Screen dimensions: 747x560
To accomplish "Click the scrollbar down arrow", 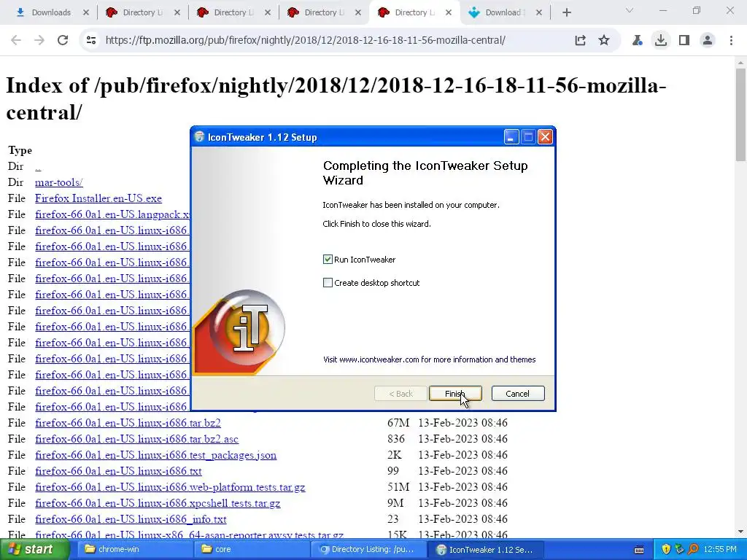I will 740,532.
